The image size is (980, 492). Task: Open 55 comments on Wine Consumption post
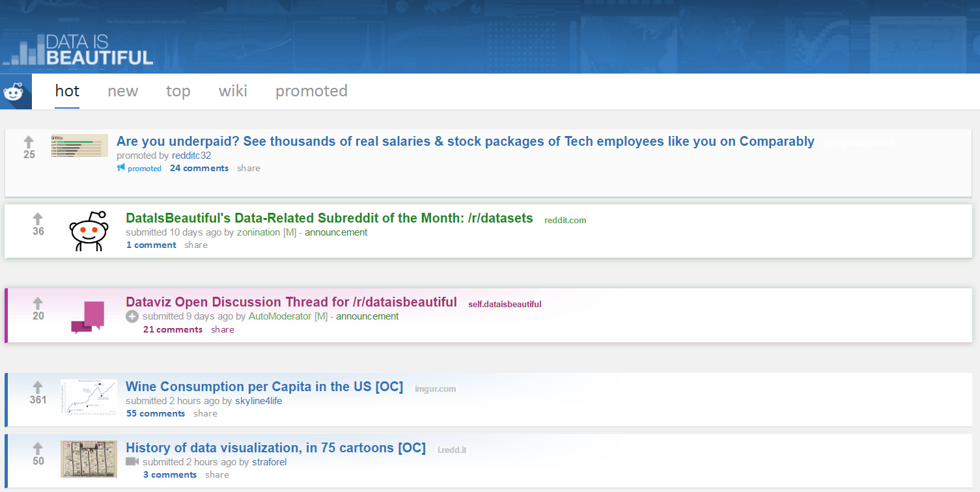[x=156, y=414]
